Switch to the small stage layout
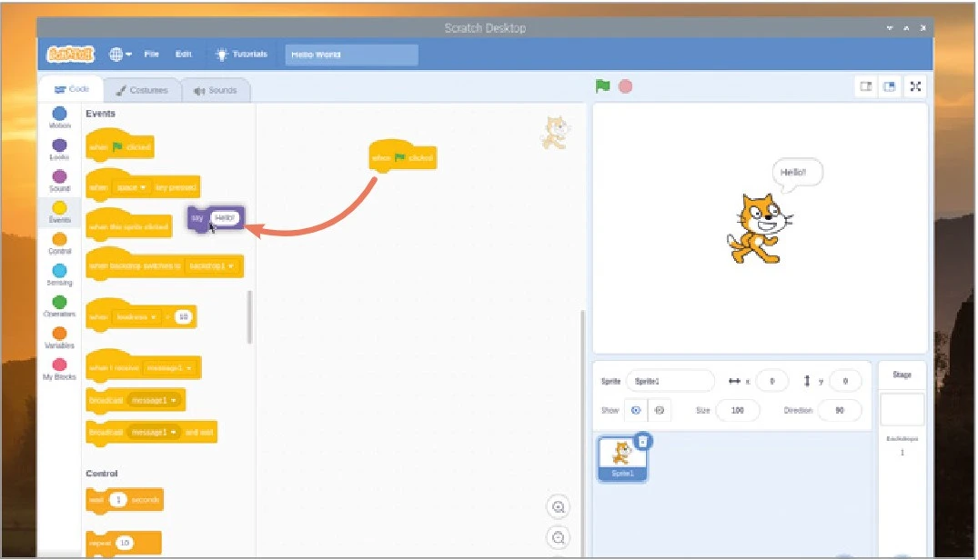Viewport: 978px width, 560px height. coord(866,86)
